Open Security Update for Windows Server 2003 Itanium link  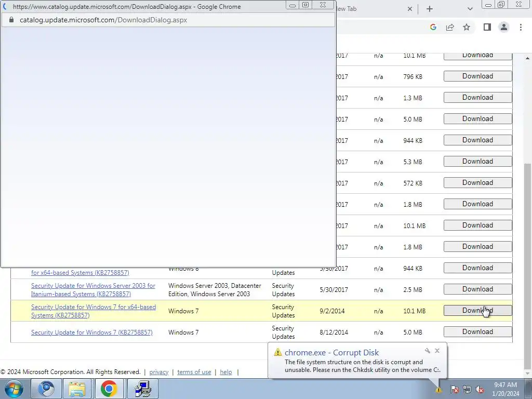(94, 290)
